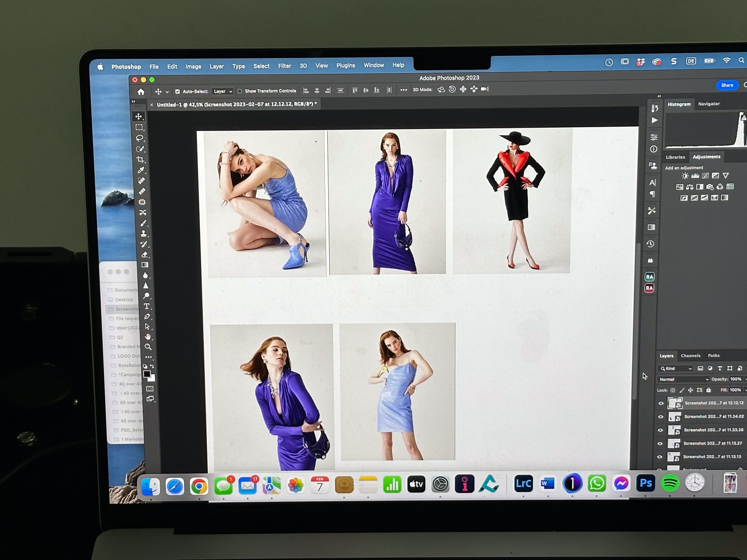Select the Horizontal Type tool
This screenshot has width=747, height=560.
[x=147, y=306]
